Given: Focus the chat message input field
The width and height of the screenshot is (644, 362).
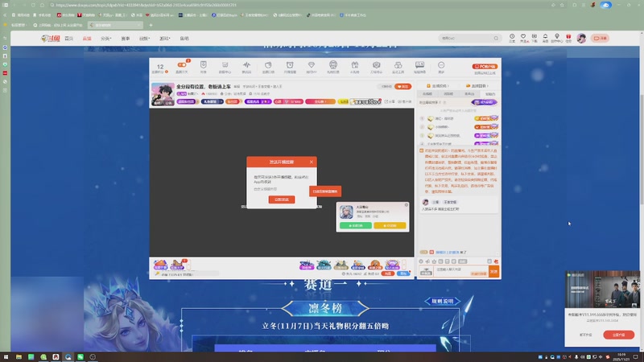Looking at the screenshot, I should (460, 271).
